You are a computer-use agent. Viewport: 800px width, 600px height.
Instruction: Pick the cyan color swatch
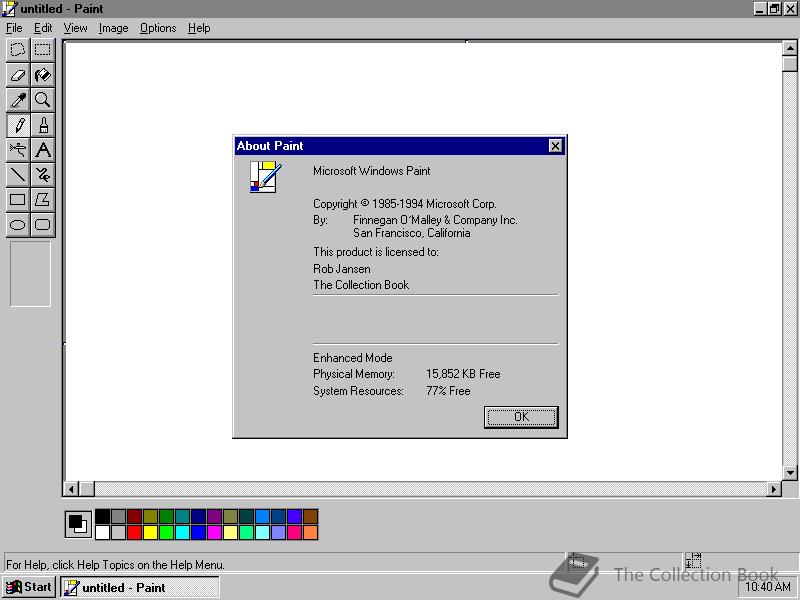click(x=183, y=532)
